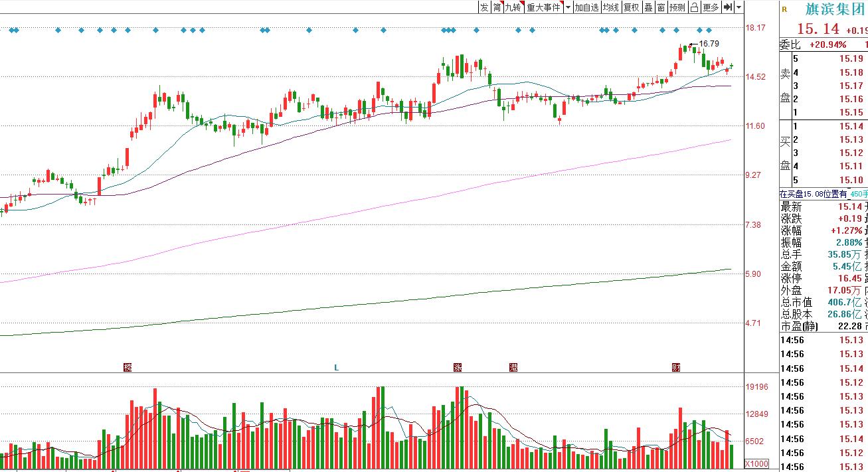Select sell level 3 price 15.17
Viewport: 868px width, 472px height.
pos(851,86)
